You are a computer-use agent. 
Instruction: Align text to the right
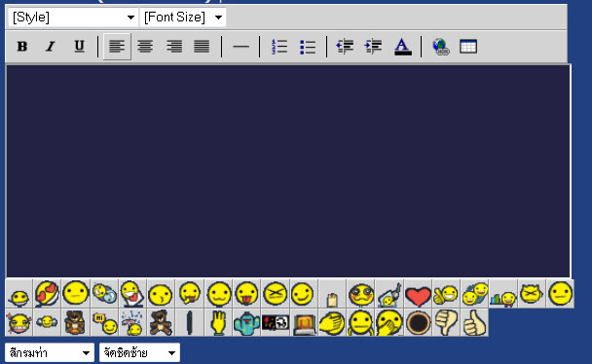(x=174, y=47)
